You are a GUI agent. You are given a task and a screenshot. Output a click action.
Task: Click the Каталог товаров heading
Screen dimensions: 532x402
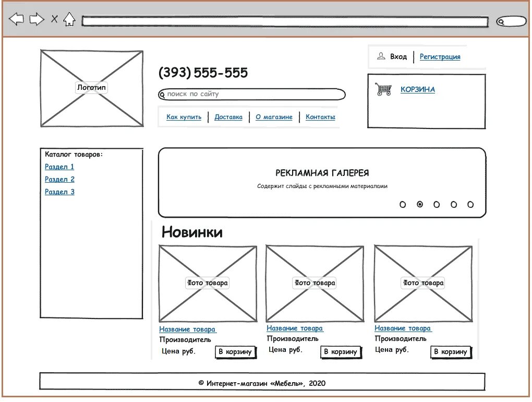pos(74,155)
